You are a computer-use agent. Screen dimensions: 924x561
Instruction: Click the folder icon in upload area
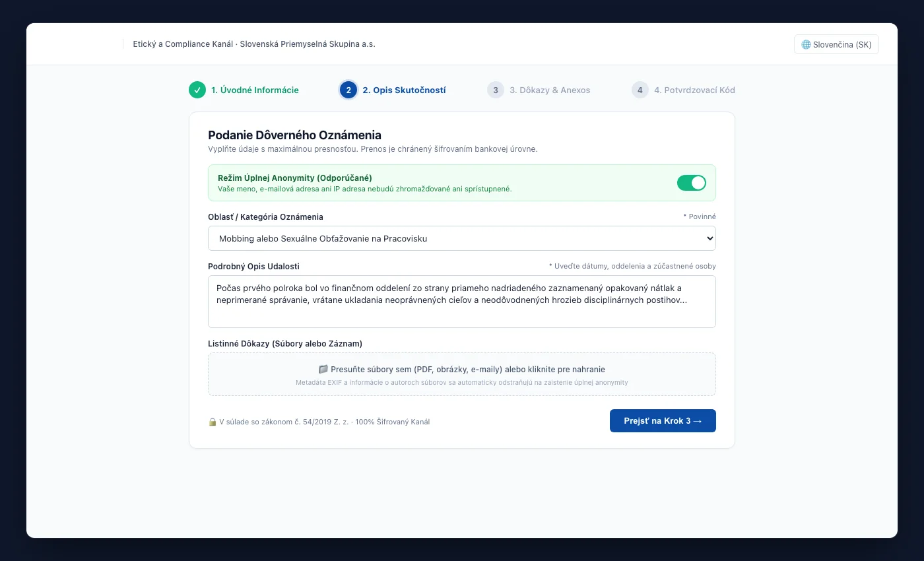coord(323,370)
